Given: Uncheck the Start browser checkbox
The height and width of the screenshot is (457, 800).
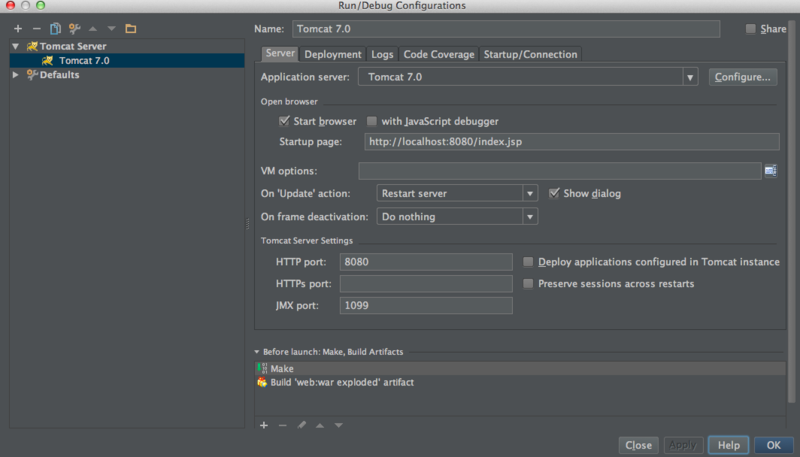Looking at the screenshot, I should coord(284,121).
